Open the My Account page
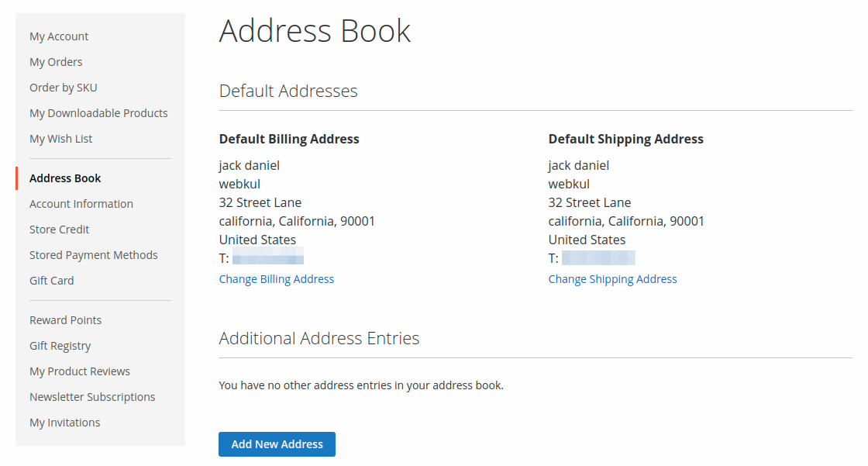Image resolution: width=868 pixels, height=466 pixels. [58, 36]
